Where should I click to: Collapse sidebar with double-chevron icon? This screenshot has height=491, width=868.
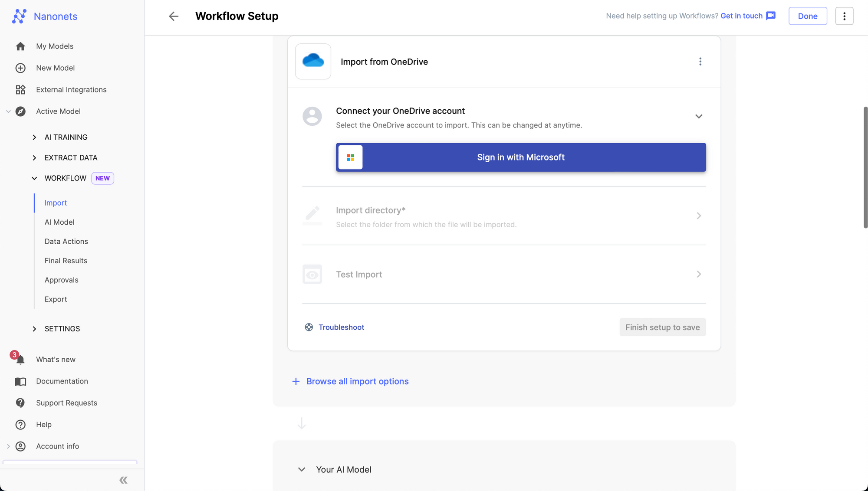pos(123,480)
